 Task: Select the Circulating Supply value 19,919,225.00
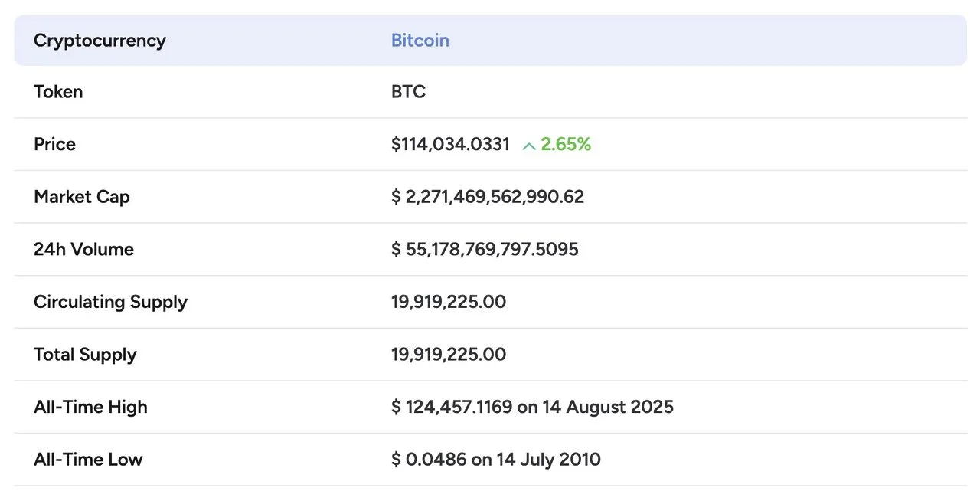[449, 302]
